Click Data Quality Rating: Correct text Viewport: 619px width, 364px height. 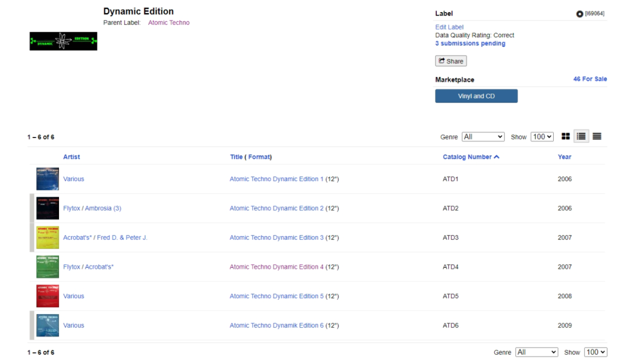tap(475, 35)
